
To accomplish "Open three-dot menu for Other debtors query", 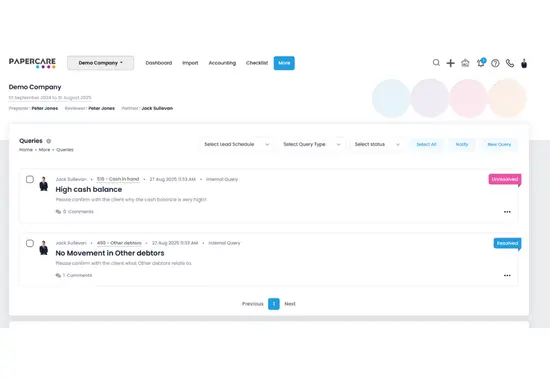I will [507, 275].
